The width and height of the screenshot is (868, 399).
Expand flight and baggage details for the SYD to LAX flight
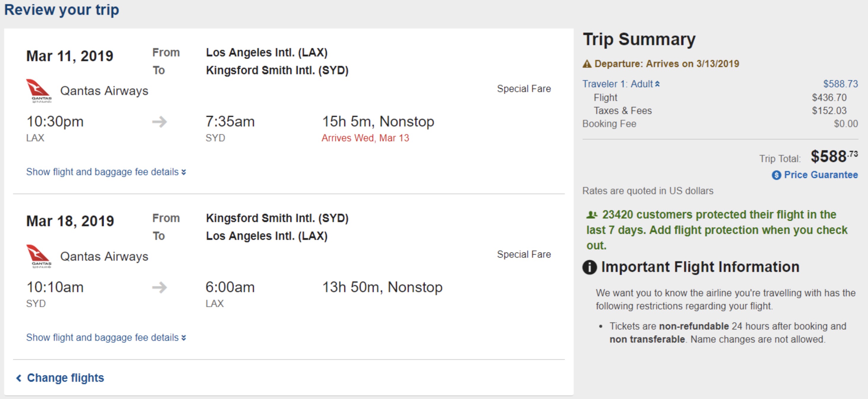pos(106,338)
